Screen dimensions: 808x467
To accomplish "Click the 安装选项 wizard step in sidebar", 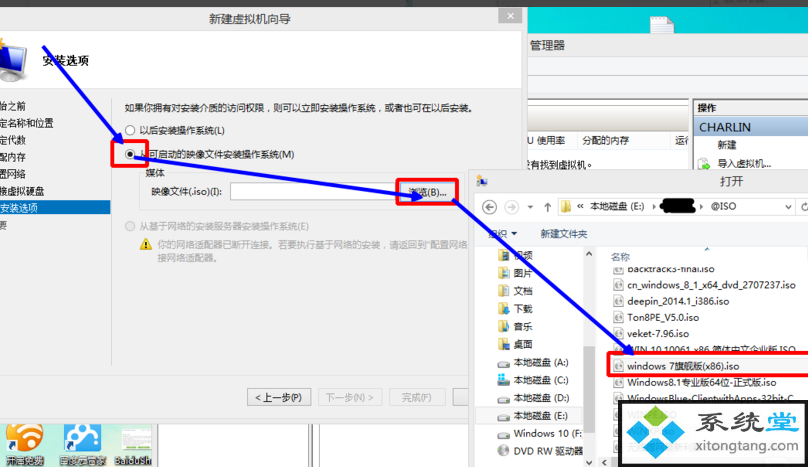I will pyautogui.click(x=55, y=208).
